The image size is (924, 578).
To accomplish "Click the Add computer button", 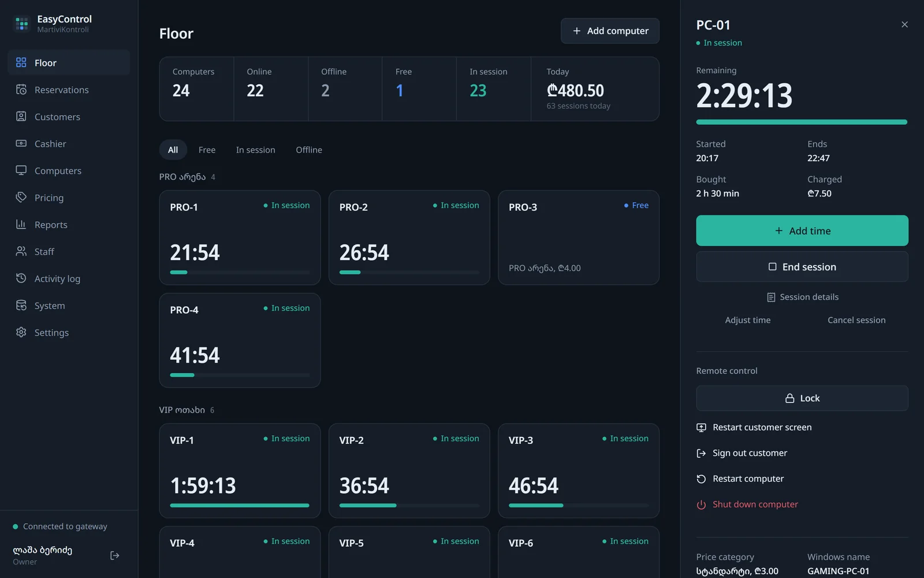I will 610,31.
